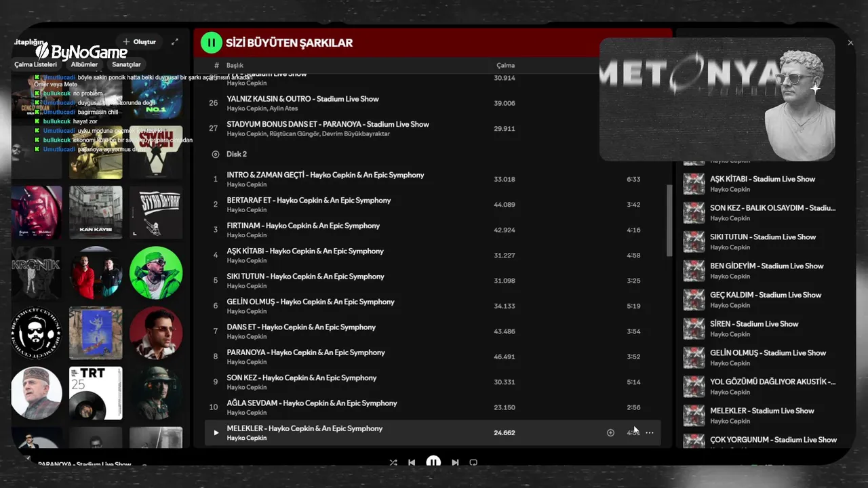Open the KAN KAYBI album in library
868x488 pixels.
click(96, 212)
